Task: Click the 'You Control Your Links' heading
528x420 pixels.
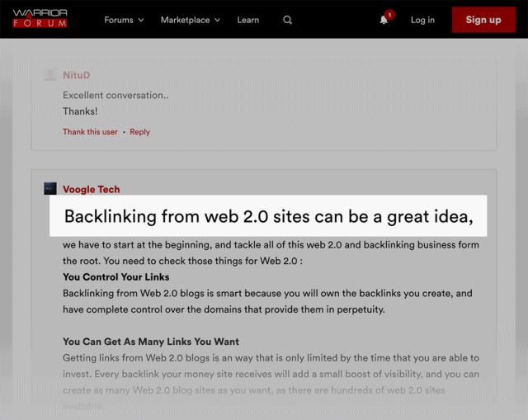Action: click(x=115, y=277)
